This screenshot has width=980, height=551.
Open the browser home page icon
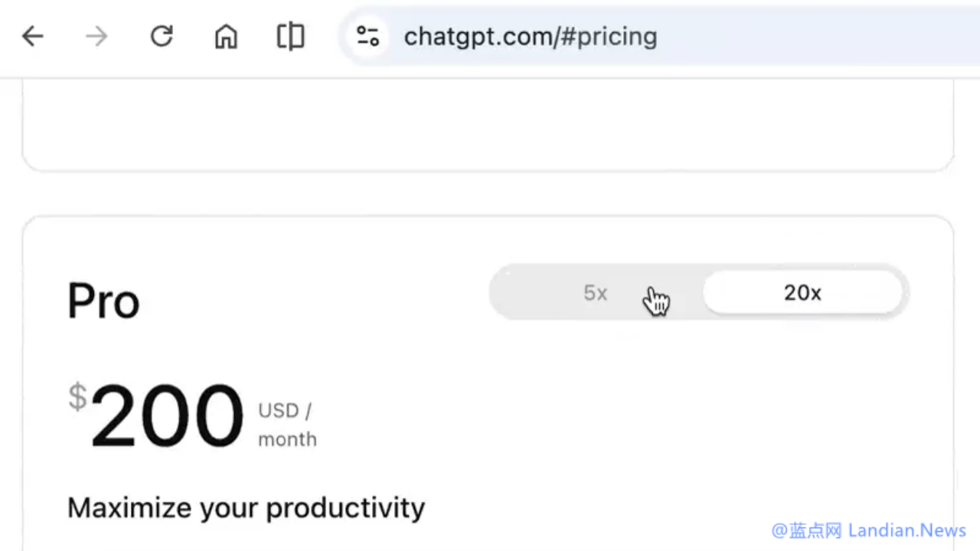click(x=226, y=36)
